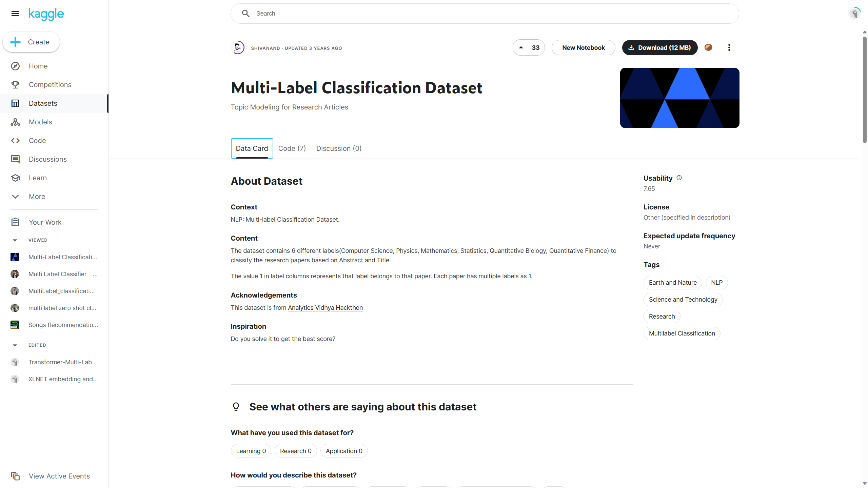Click the new notebook icon button

coord(583,48)
